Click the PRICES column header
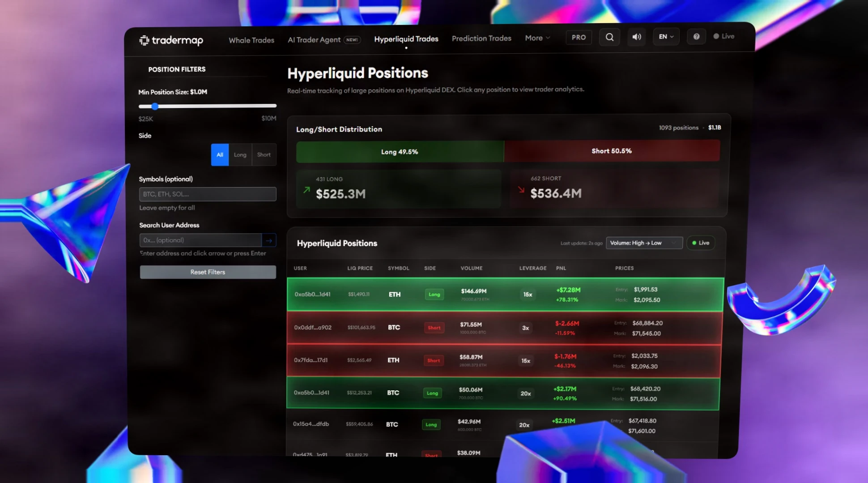 tap(625, 269)
